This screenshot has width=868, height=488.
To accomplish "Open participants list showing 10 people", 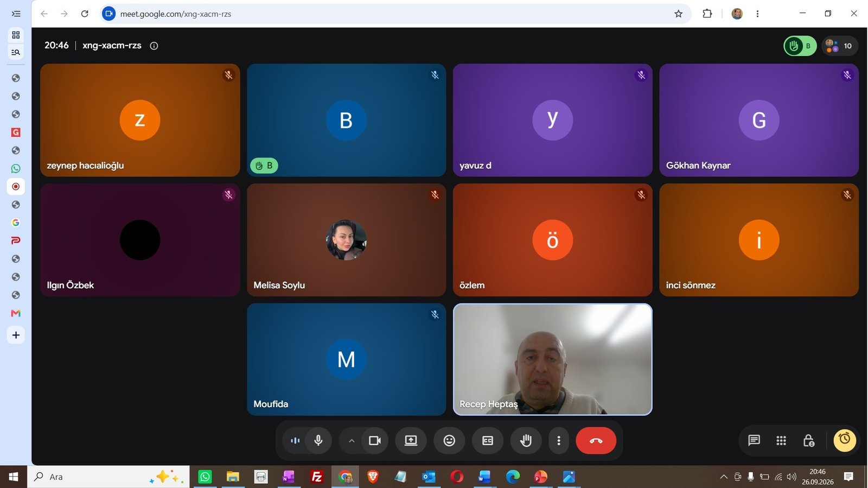I will tap(839, 46).
